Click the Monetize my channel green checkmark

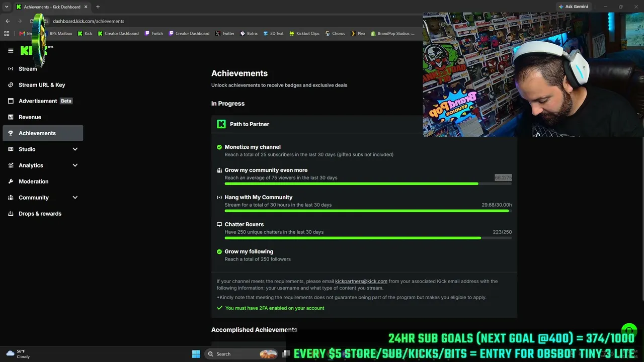click(x=219, y=147)
